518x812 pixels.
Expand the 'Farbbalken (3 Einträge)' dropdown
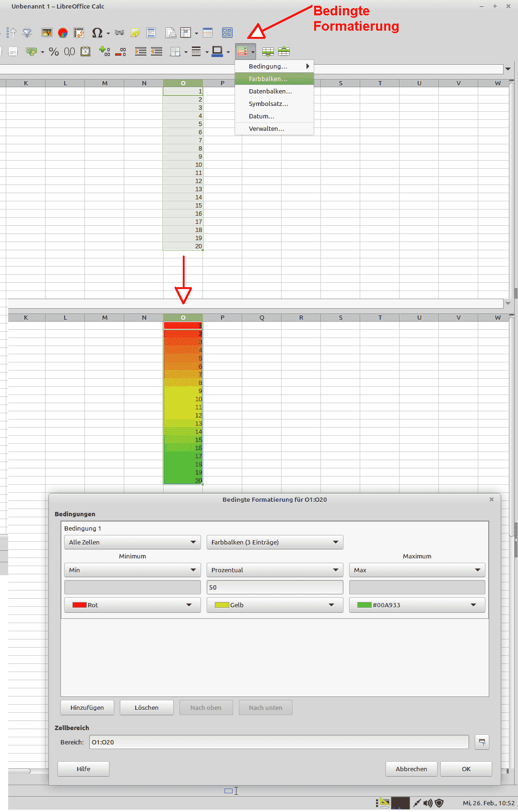click(275, 542)
